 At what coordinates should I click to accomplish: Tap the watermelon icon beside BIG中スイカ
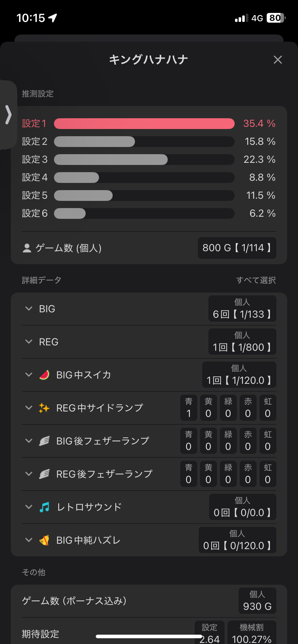point(44,375)
